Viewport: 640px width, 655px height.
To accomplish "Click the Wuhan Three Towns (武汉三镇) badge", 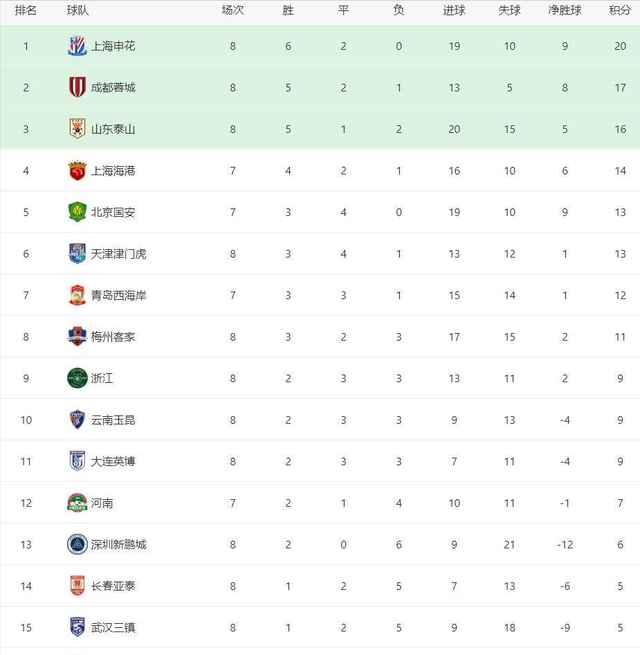I will 77,627.
